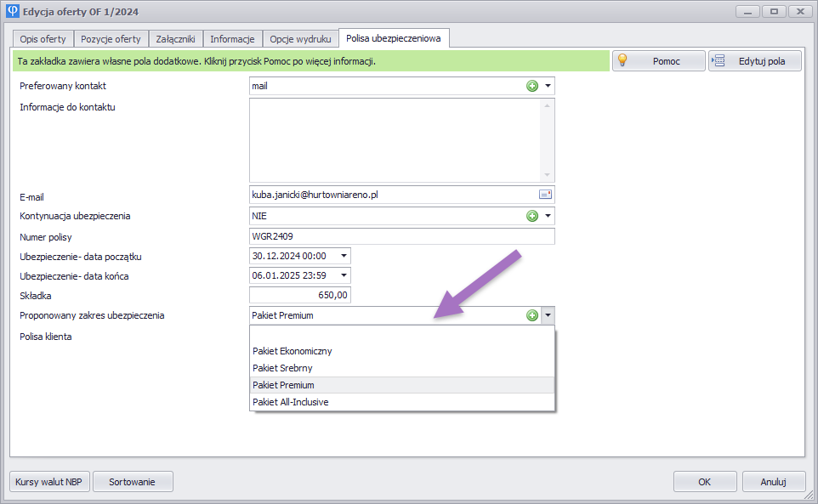
Task: Switch to the Pozycje oferty tab
Action: click(x=111, y=39)
